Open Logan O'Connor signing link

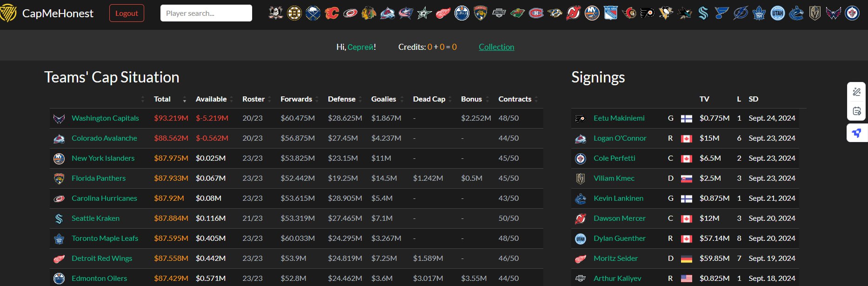coord(620,138)
